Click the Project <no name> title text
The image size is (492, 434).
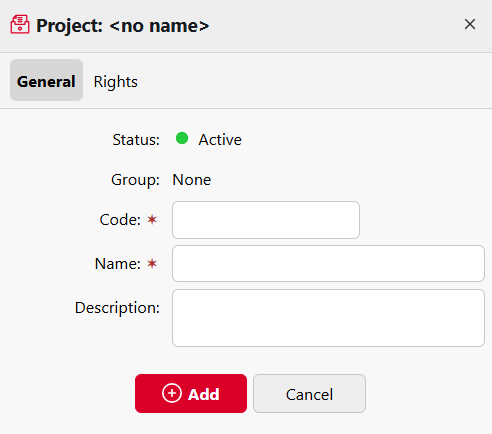click(x=122, y=26)
